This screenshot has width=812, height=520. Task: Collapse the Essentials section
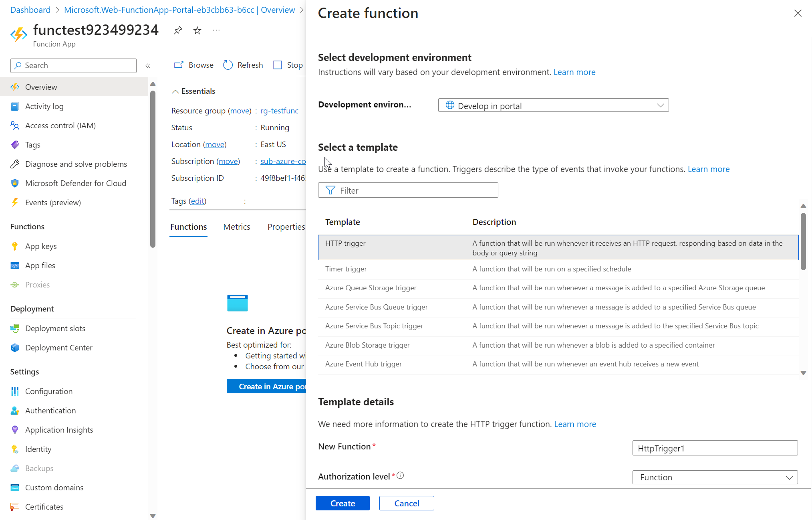point(194,91)
